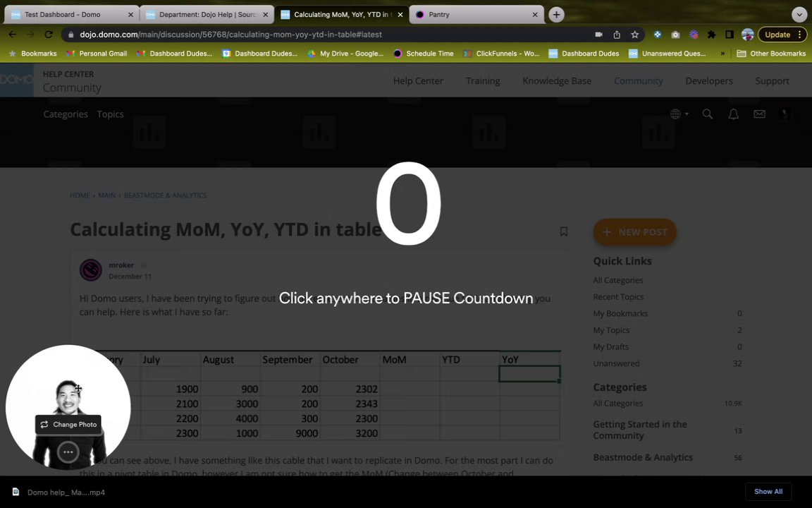Open the Chrome profile avatar
The height and width of the screenshot is (508, 812).
[x=747, y=34]
